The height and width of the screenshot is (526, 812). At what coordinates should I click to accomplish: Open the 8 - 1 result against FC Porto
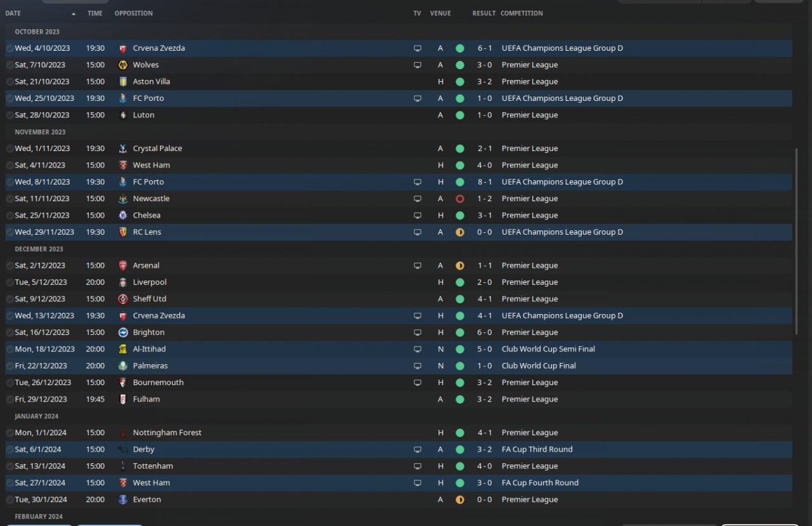[x=485, y=182]
